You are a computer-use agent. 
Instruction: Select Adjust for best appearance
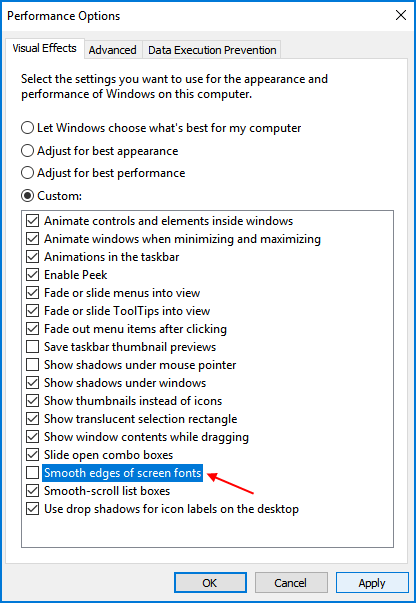27,151
